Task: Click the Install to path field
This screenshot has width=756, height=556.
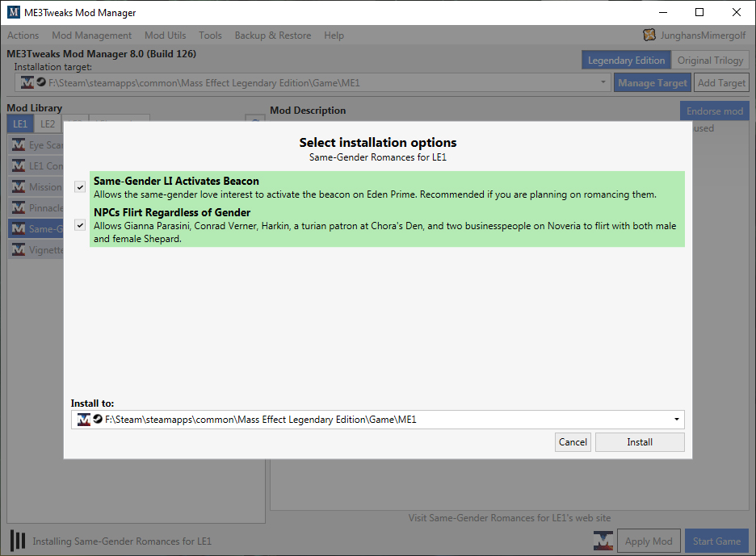Action: click(x=377, y=420)
